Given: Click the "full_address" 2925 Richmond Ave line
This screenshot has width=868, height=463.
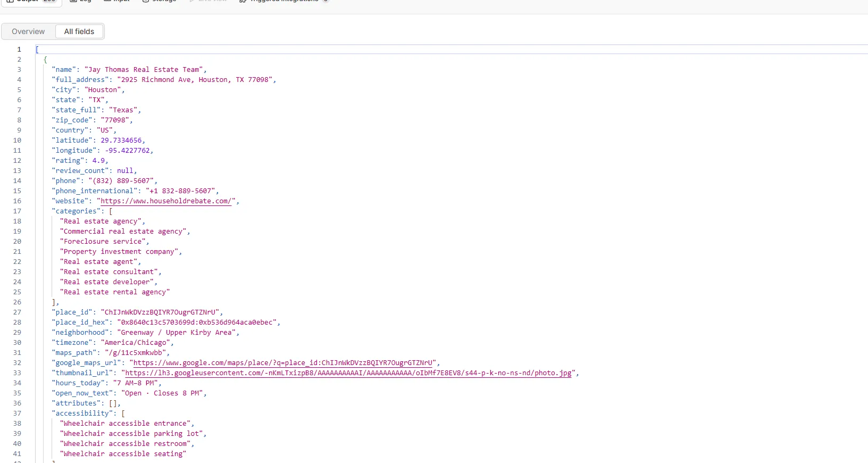Looking at the screenshot, I should 164,80.
